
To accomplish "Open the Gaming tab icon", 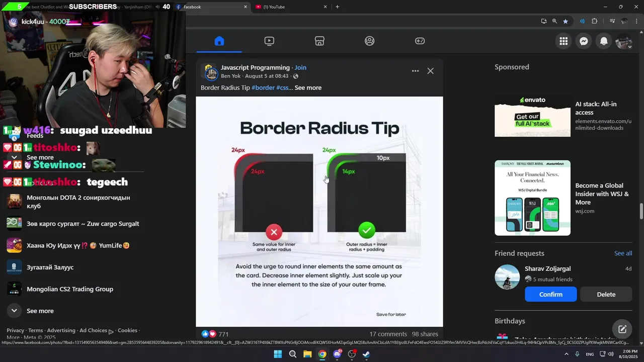I will coord(420,41).
